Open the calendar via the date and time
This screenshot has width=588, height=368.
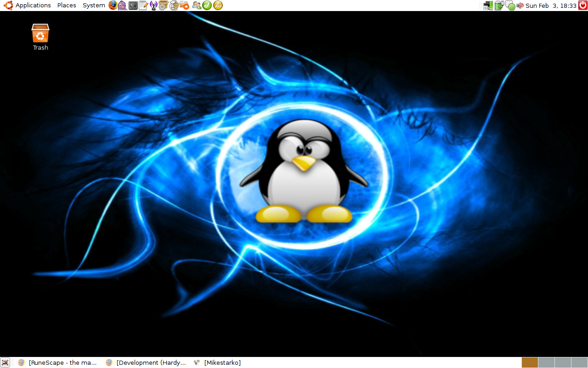[x=551, y=6]
